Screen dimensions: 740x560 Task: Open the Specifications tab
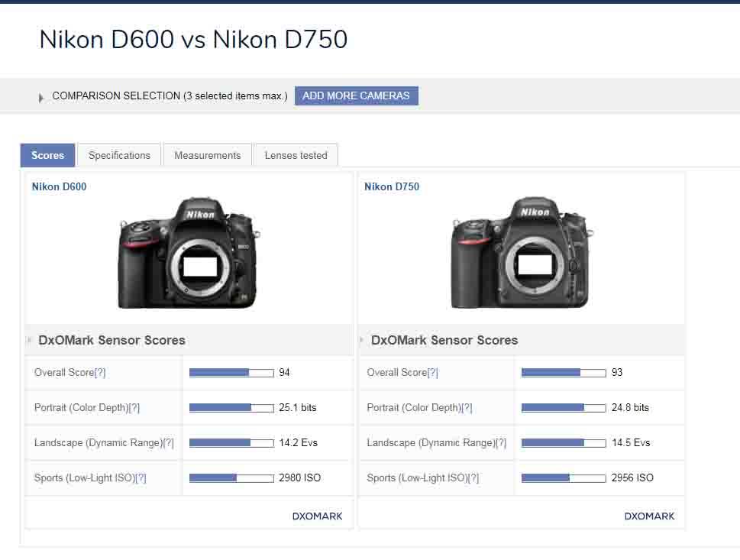(119, 155)
